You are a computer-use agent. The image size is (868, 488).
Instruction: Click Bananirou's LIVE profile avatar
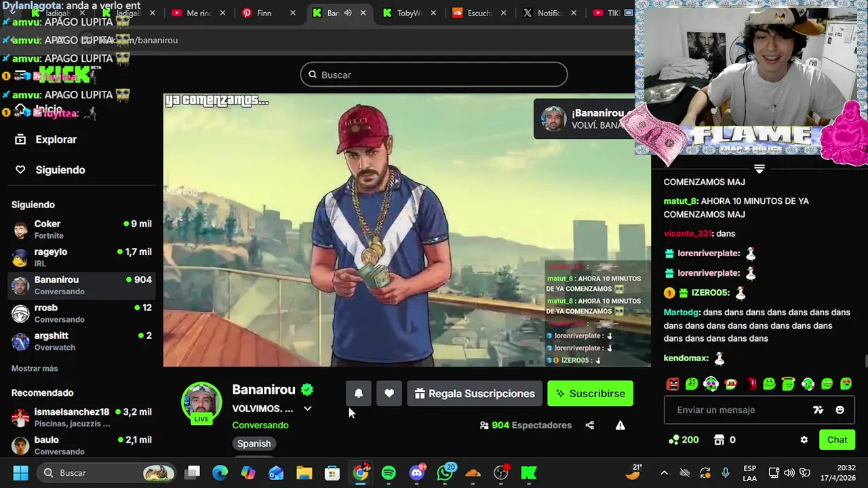201,402
